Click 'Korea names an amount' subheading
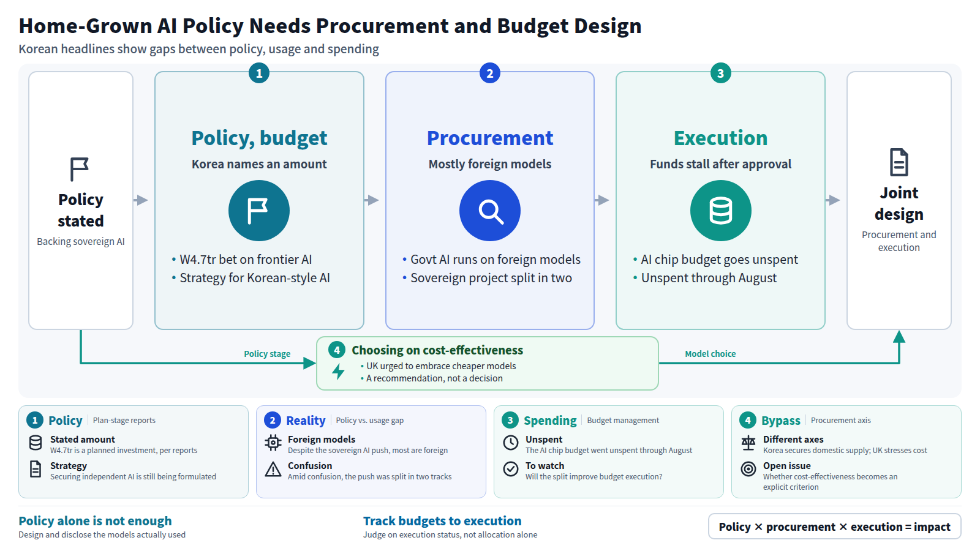Screen dimensions: 980x551 click(x=259, y=164)
